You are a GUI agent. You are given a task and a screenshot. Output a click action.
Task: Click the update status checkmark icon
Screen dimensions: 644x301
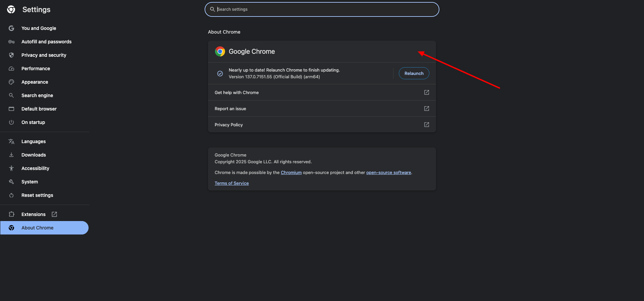[220, 73]
